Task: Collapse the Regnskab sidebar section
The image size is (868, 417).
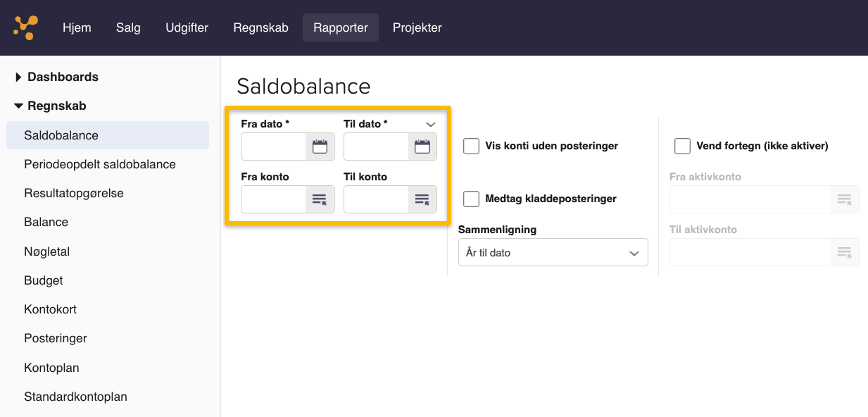Action: [x=18, y=106]
